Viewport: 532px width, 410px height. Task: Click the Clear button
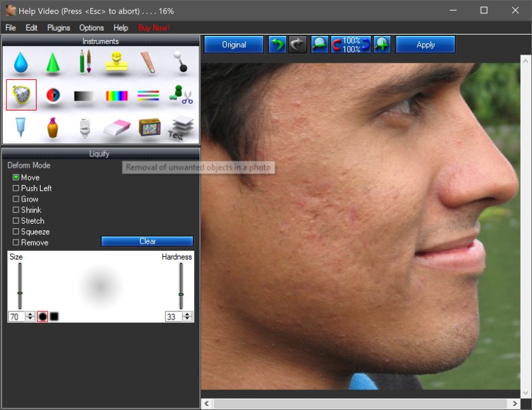[x=147, y=241]
